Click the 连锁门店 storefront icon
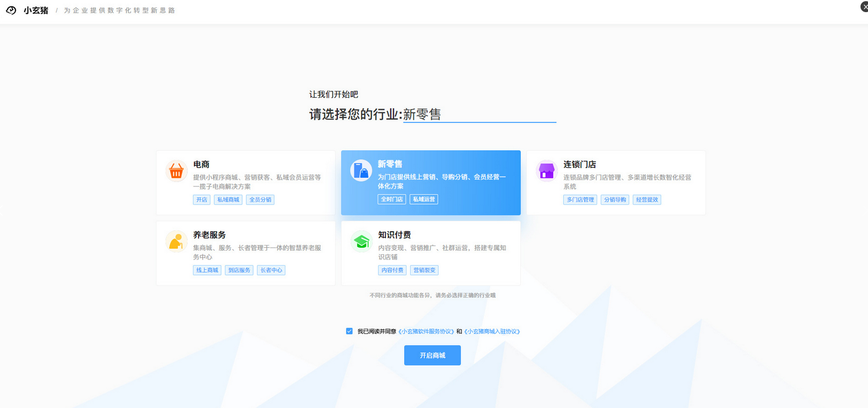Viewport: 868px width, 408px height. (546, 170)
